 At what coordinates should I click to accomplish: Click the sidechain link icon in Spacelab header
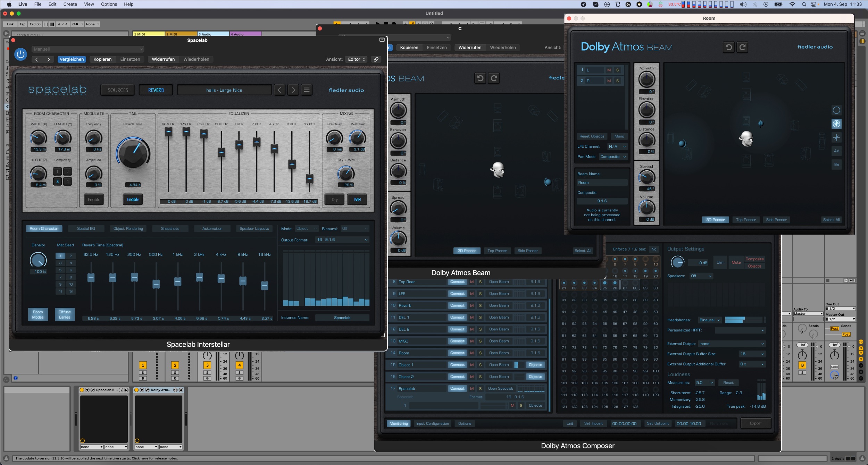(x=376, y=59)
